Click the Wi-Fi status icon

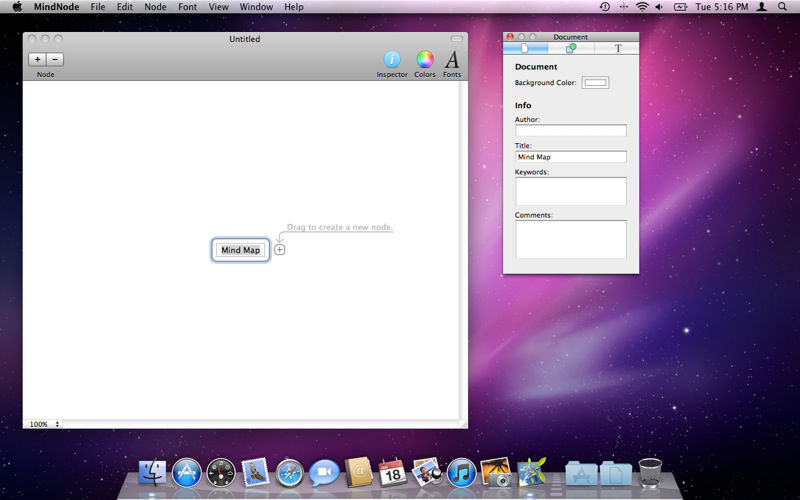(642, 7)
